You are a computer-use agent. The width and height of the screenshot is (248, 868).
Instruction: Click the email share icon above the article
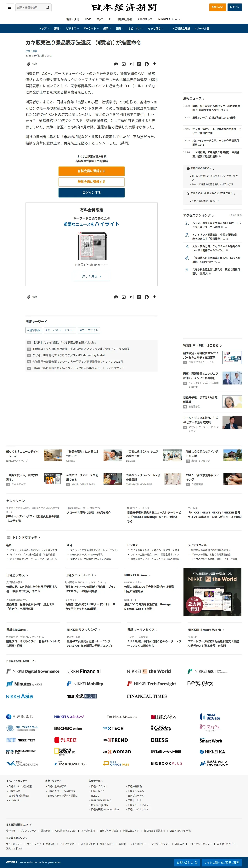click(x=123, y=64)
